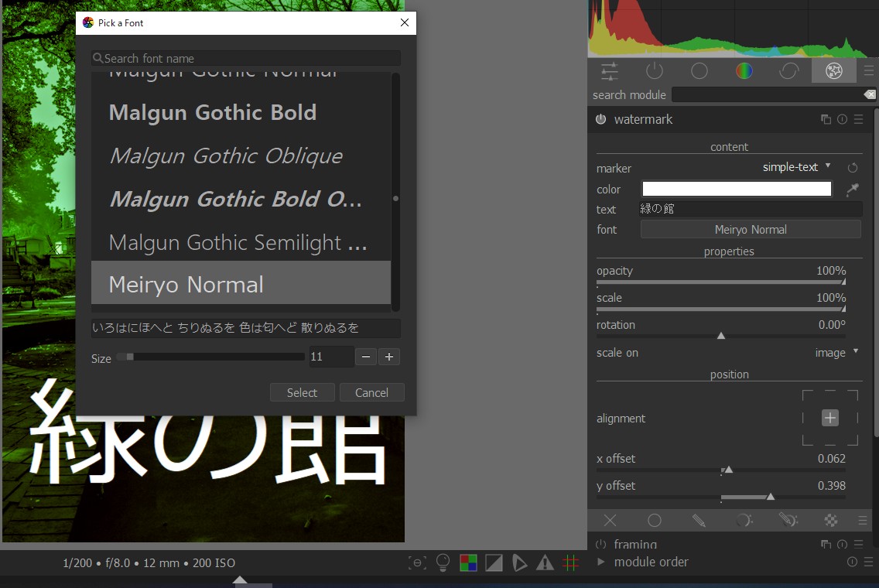The height and width of the screenshot is (588, 879).
Task: Open the blending options menu
Action: tap(863, 521)
